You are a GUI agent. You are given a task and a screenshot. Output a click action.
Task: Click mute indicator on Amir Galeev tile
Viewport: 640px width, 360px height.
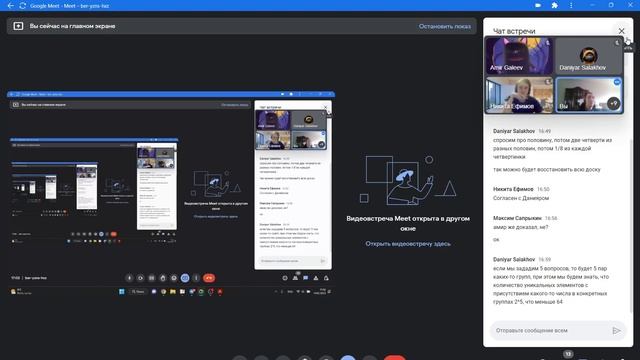click(548, 42)
